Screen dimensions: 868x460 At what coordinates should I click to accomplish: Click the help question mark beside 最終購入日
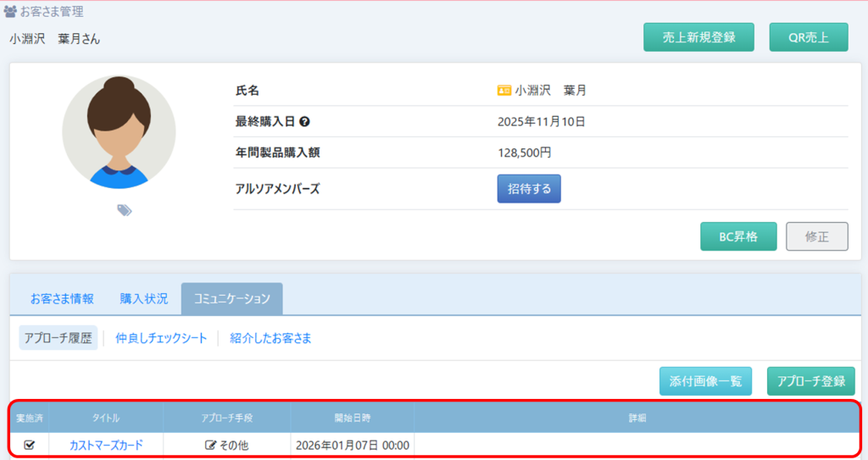[x=304, y=122]
